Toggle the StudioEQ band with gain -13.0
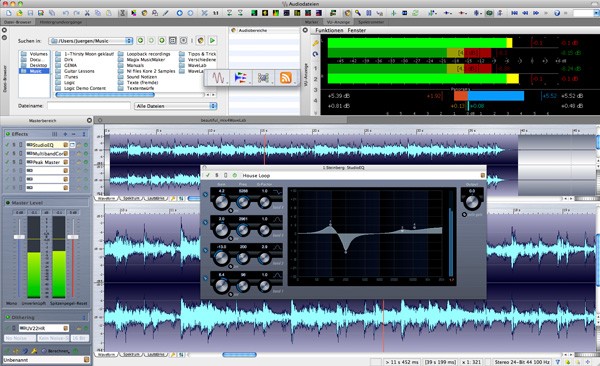The height and width of the screenshot is (366, 600). 205,250
